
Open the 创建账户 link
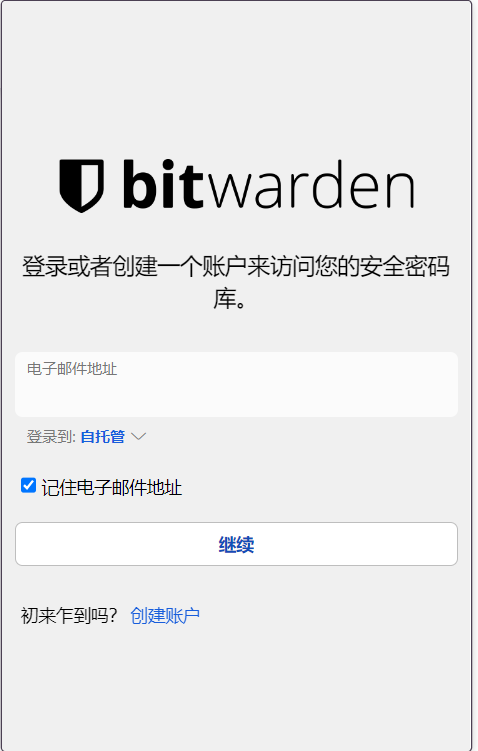click(165, 615)
